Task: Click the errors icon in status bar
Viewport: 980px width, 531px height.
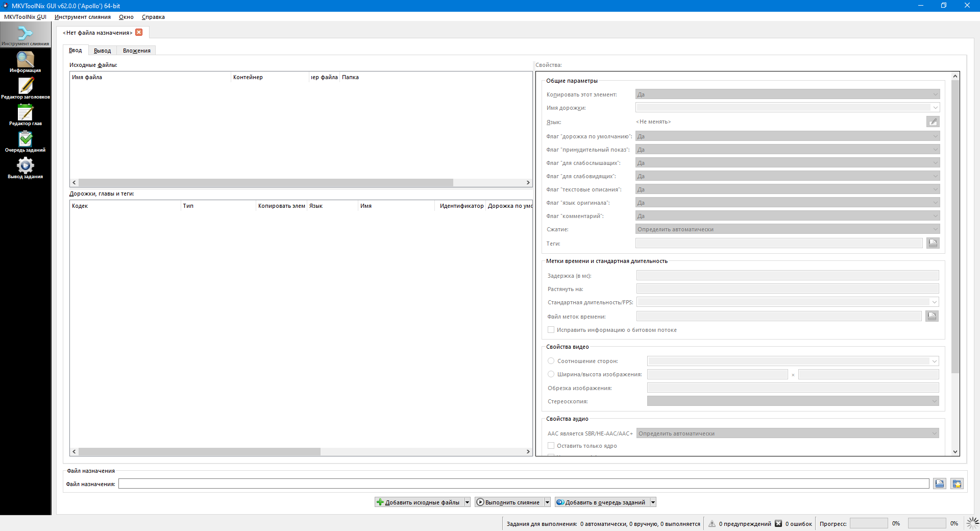Action: point(778,523)
